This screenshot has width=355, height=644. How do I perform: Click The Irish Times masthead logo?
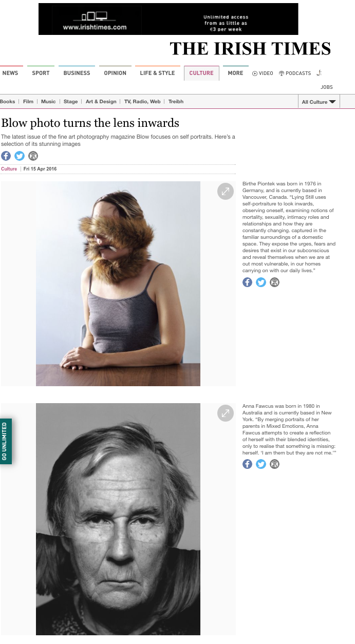[x=250, y=49]
